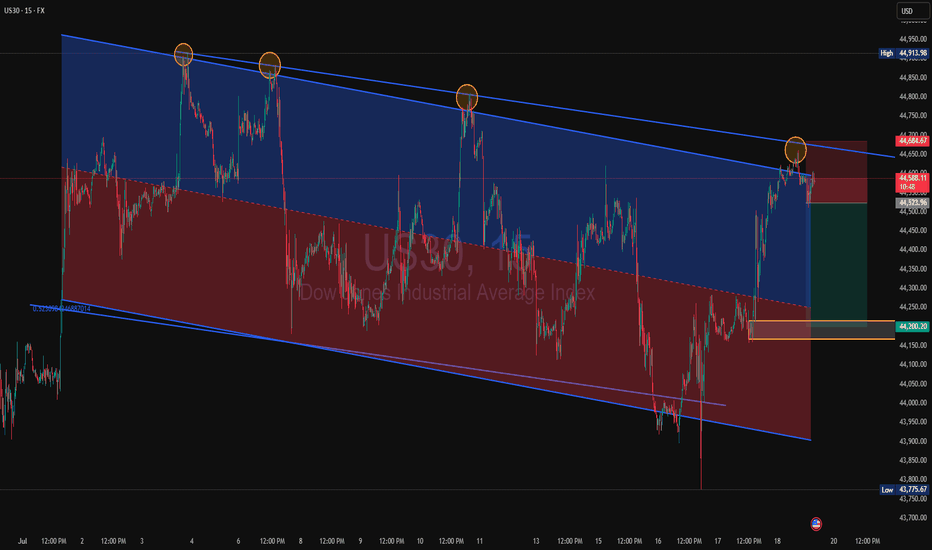Image resolution: width=932 pixels, height=550 pixels.
Task: Click the date 16 on the time axis
Action: click(657, 541)
